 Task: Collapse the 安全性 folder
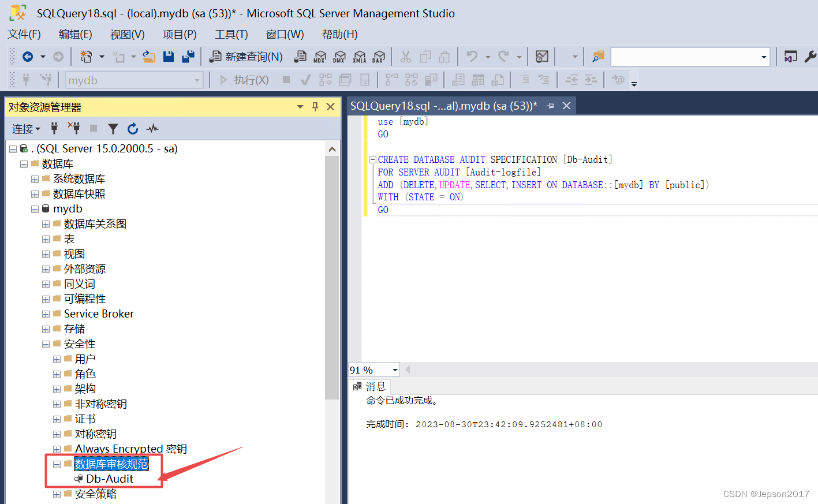[46, 344]
